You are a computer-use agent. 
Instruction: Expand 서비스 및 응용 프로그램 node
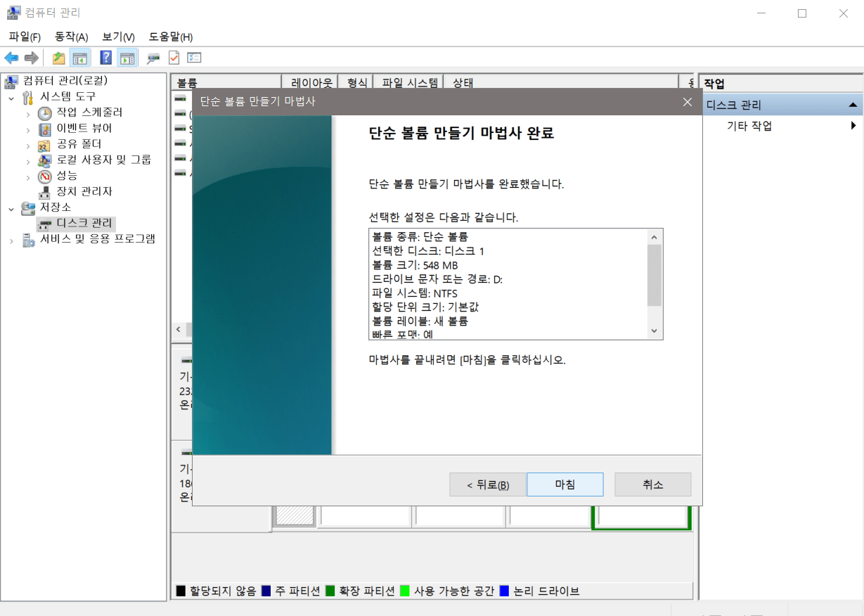(13, 239)
